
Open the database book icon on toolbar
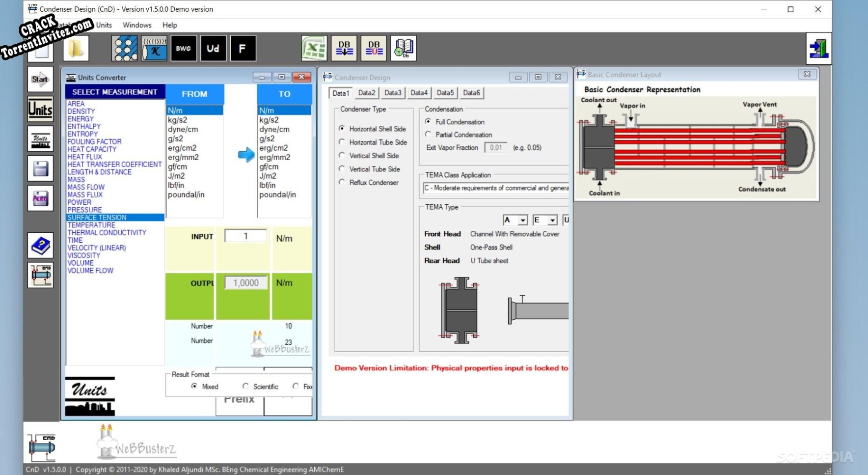(x=403, y=48)
